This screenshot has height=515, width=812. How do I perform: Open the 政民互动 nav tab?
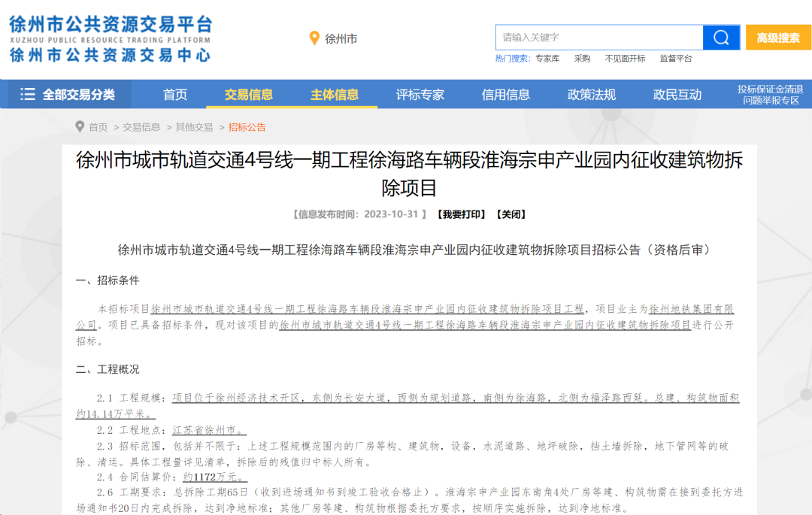coord(677,95)
